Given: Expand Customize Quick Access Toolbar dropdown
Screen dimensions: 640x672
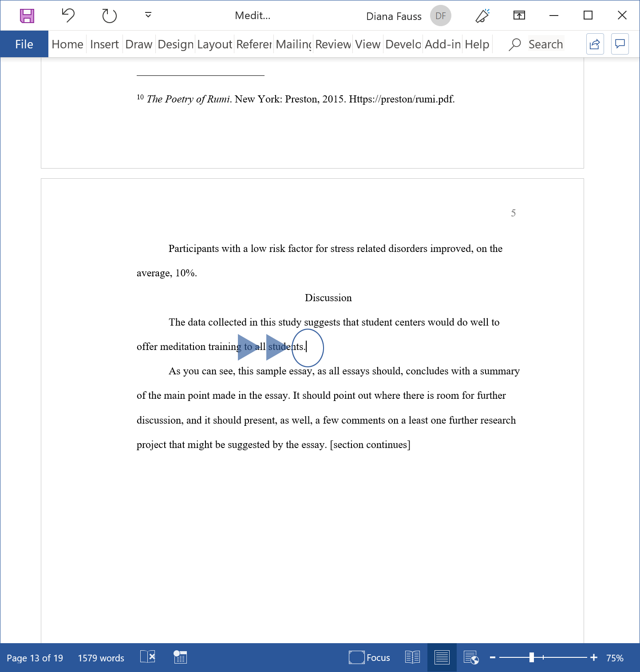Looking at the screenshot, I should [148, 16].
